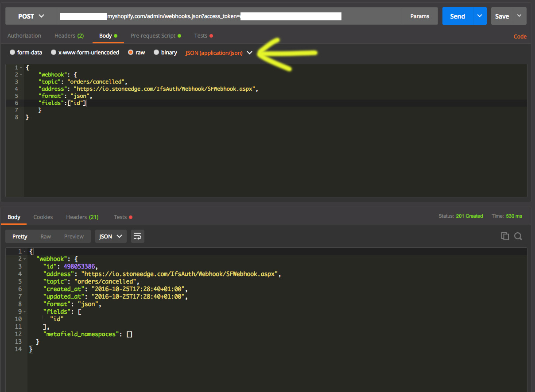Click the request URL field
This screenshot has height=392, width=535.
(229, 16)
